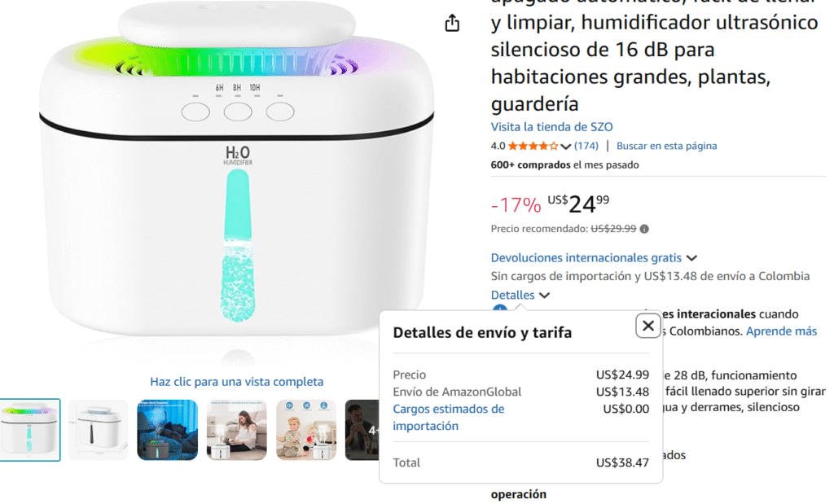Screen dimensions: 834x504
Task: Click Buscar en esta página
Action: [x=666, y=146]
